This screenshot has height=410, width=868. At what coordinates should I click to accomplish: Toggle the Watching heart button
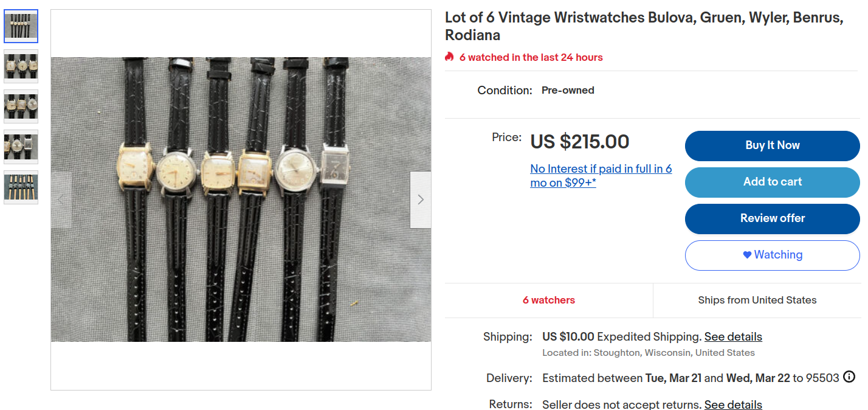772,255
